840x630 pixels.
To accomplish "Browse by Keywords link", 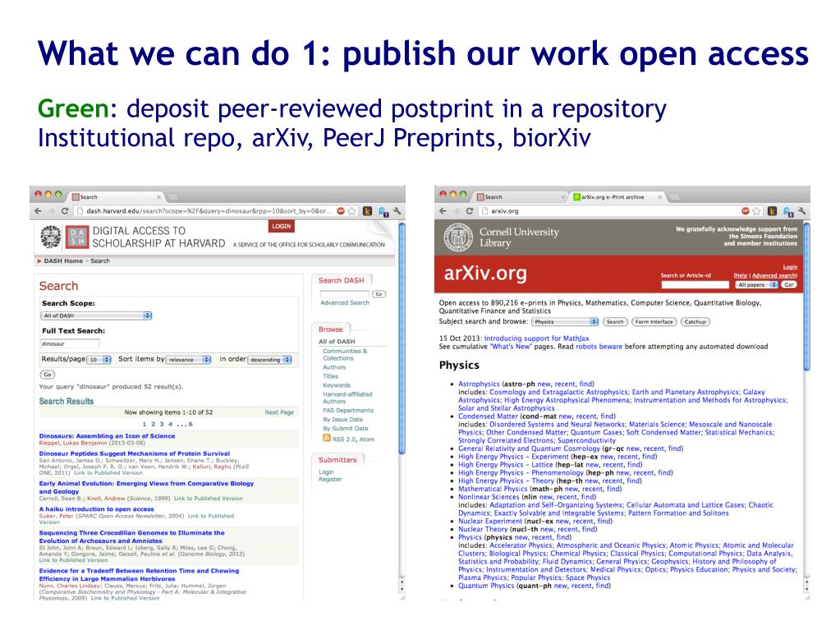I will pyautogui.click(x=337, y=385).
